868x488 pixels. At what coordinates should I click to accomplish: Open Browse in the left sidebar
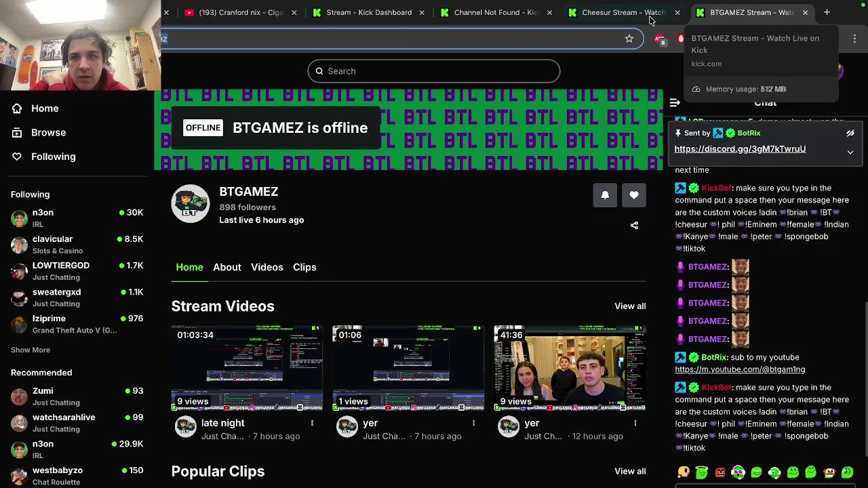[39, 132]
